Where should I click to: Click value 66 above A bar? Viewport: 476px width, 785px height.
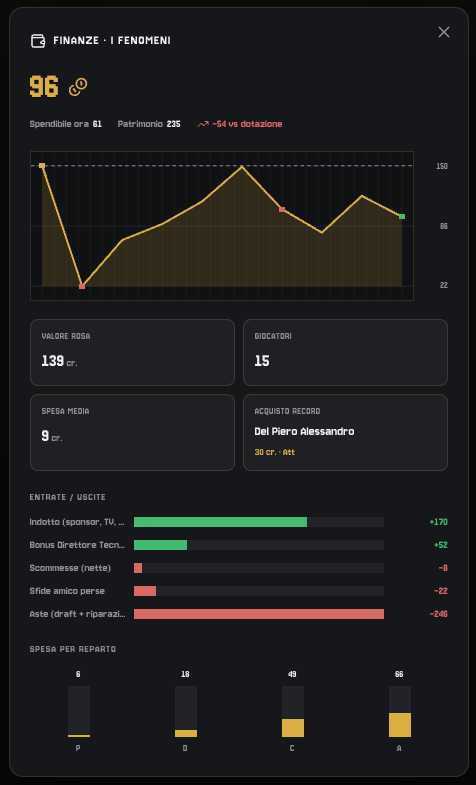click(x=399, y=674)
